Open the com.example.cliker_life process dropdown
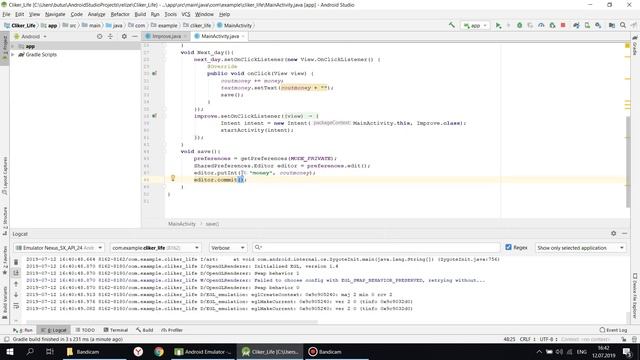640x360 pixels. pyautogui.click(x=155, y=248)
